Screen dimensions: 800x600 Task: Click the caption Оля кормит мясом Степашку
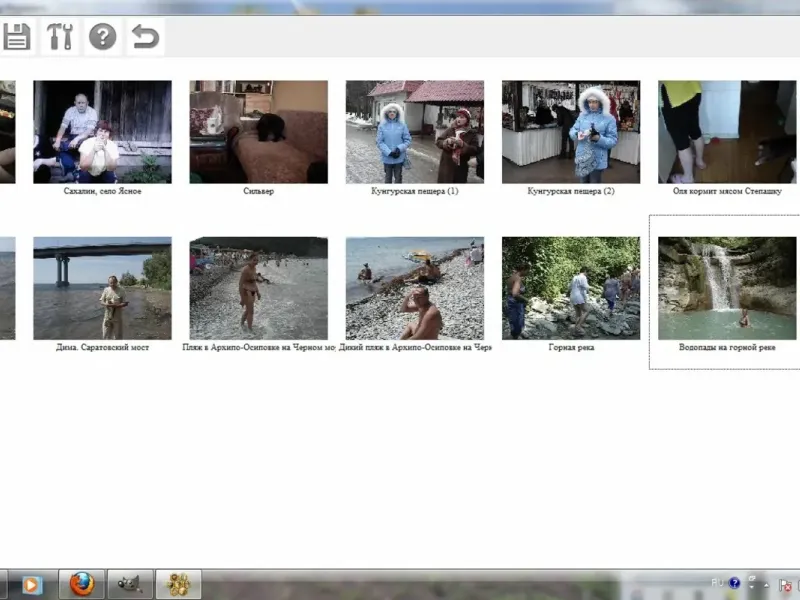tap(727, 191)
